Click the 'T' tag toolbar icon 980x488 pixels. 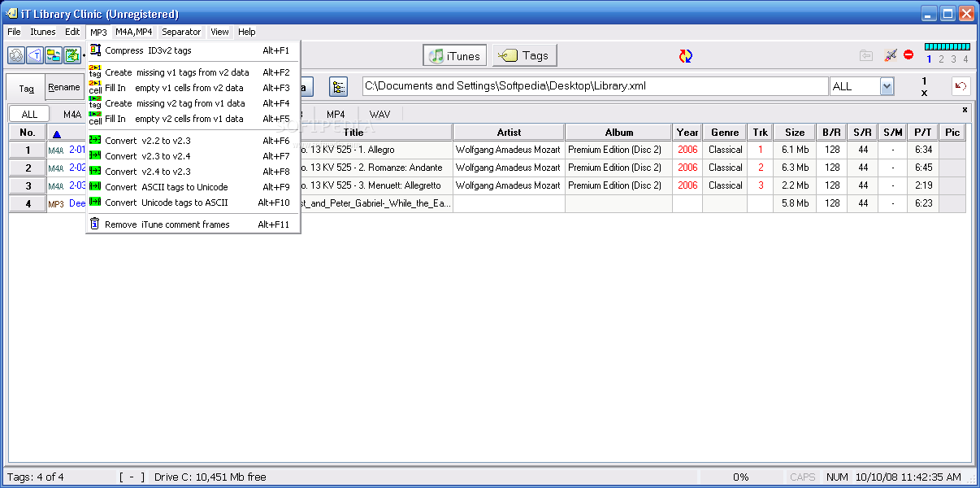pos(35,55)
